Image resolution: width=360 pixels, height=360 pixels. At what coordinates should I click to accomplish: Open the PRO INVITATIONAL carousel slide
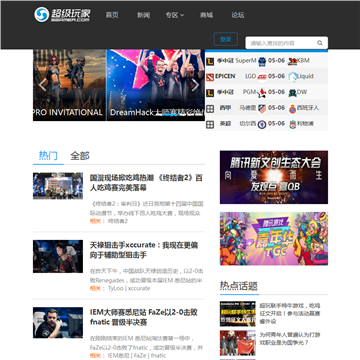click(x=69, y=85)
